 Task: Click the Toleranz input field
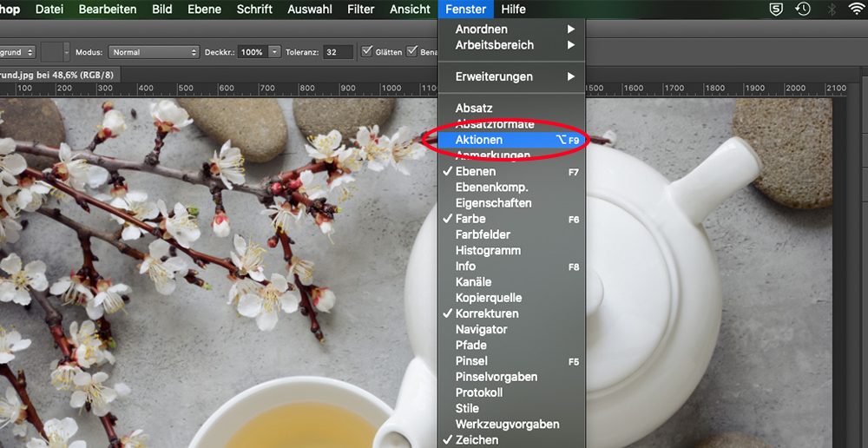coord(338,52)
